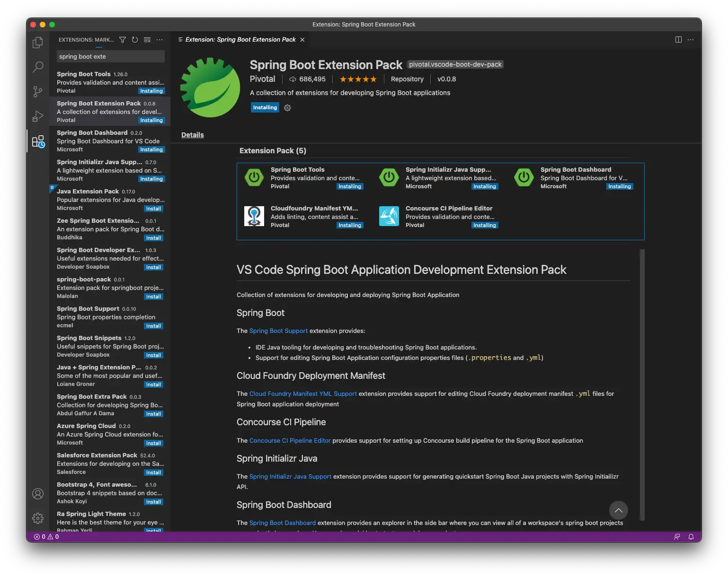
Task: Click the install count 686,495
Action: tap(308, 79)
